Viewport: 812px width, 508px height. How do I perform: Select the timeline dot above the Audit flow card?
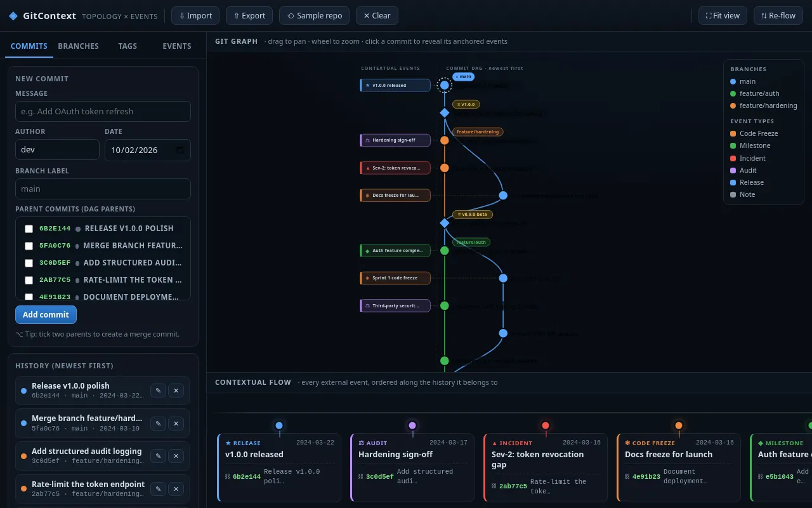pos(412,425)
